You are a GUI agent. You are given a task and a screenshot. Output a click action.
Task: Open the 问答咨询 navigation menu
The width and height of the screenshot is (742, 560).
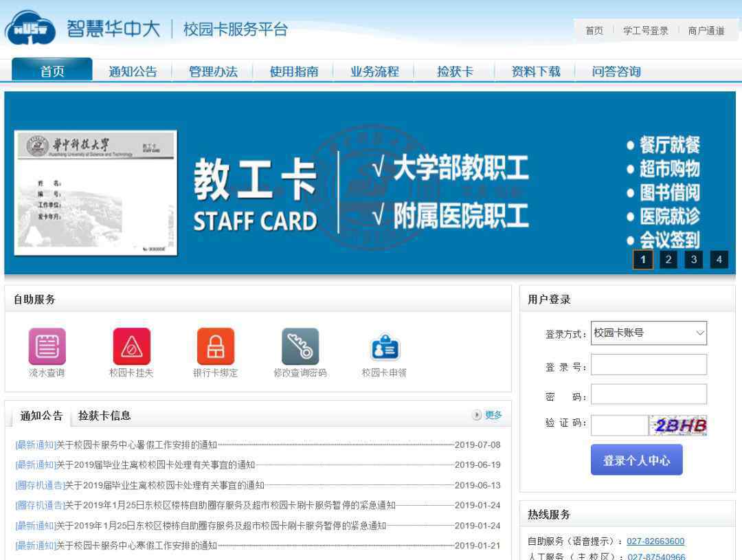pyautogui.click(x=616, y=71)
